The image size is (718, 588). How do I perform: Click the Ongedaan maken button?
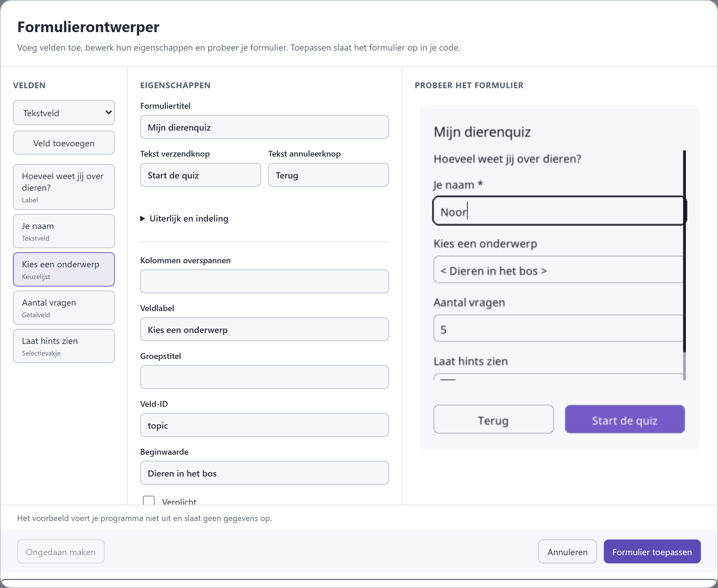[x=61, y=551]
